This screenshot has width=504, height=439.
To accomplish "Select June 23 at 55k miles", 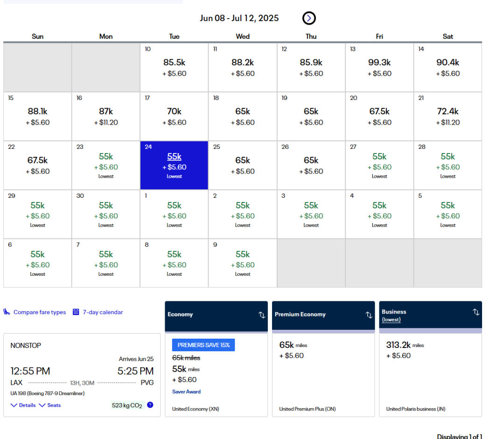I will coord(106,165).
